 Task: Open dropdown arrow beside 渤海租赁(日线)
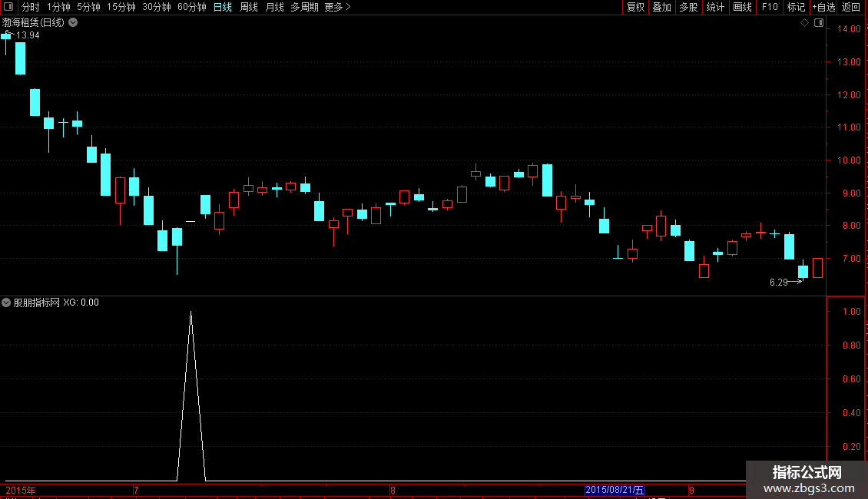[73, 23]
